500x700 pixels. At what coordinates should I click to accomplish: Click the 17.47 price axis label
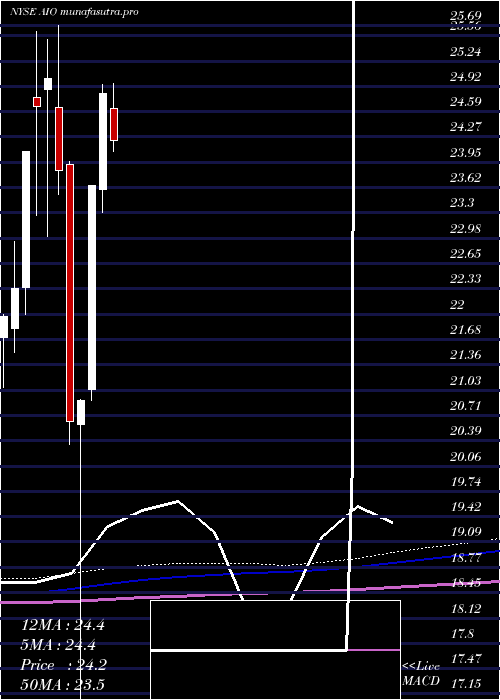click(466, 658)
